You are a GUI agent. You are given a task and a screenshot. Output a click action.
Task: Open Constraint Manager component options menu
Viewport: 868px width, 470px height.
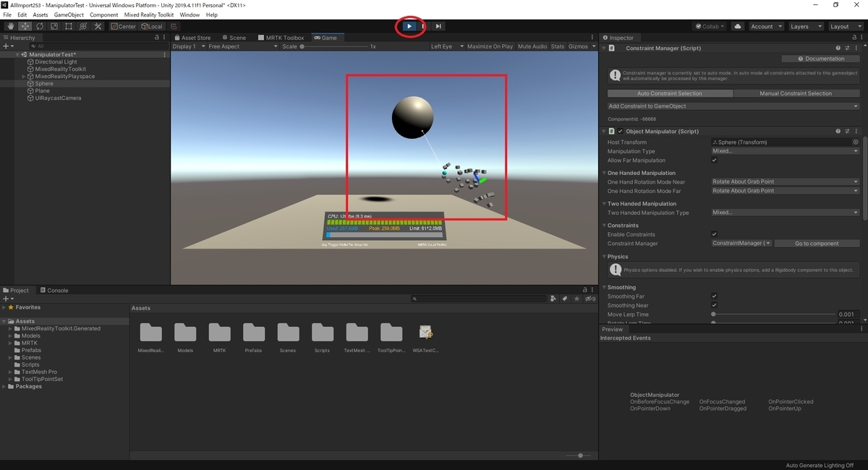coord(855,48)
